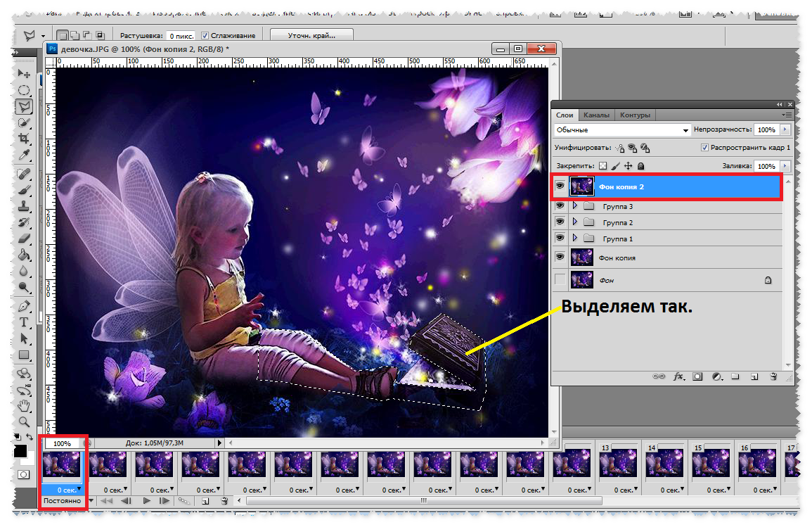Switch to the Контуры tab

pyautogui.click(x=634, y=115)
